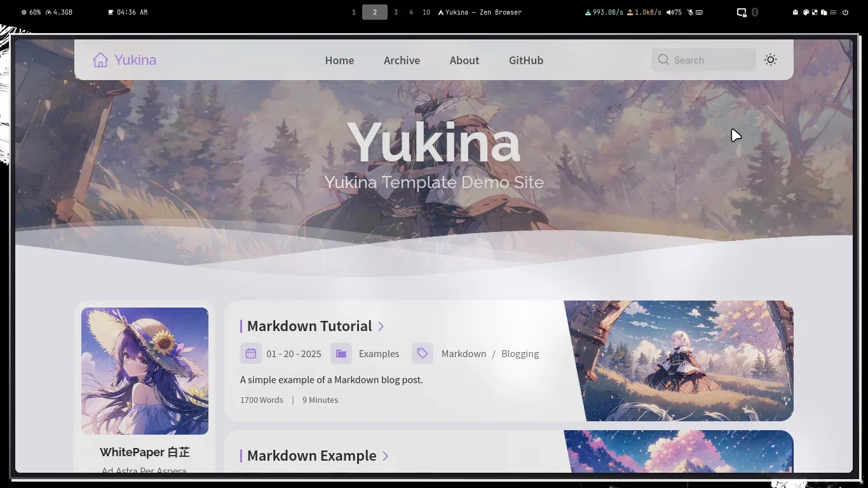Screen dimensions: 868x488
Task: Click the magnifying glass search icon
Action: 663,60
